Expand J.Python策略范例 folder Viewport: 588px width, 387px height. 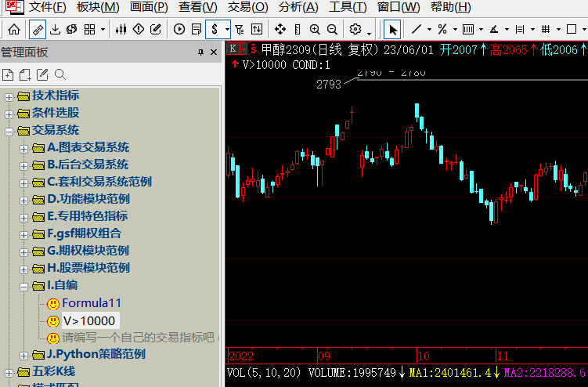(x=24, y=356)
